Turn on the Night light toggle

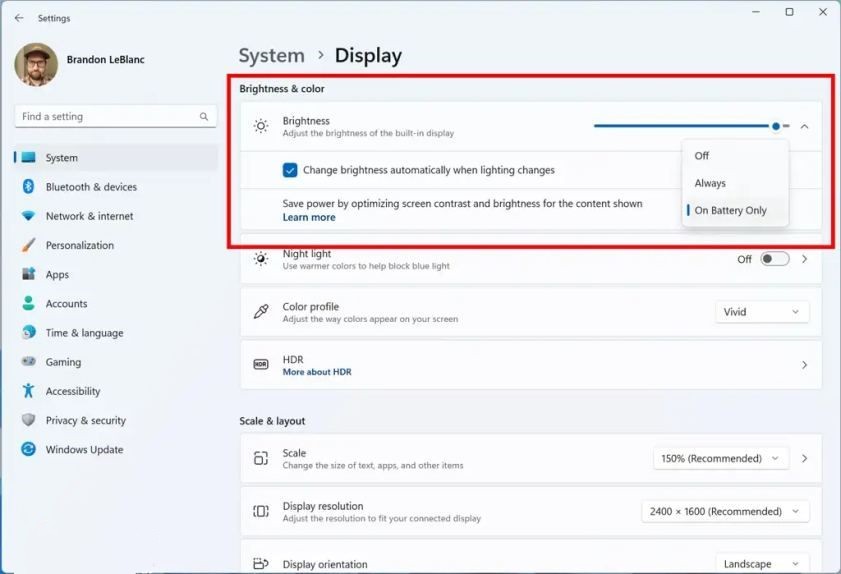[x=774, y=259]
